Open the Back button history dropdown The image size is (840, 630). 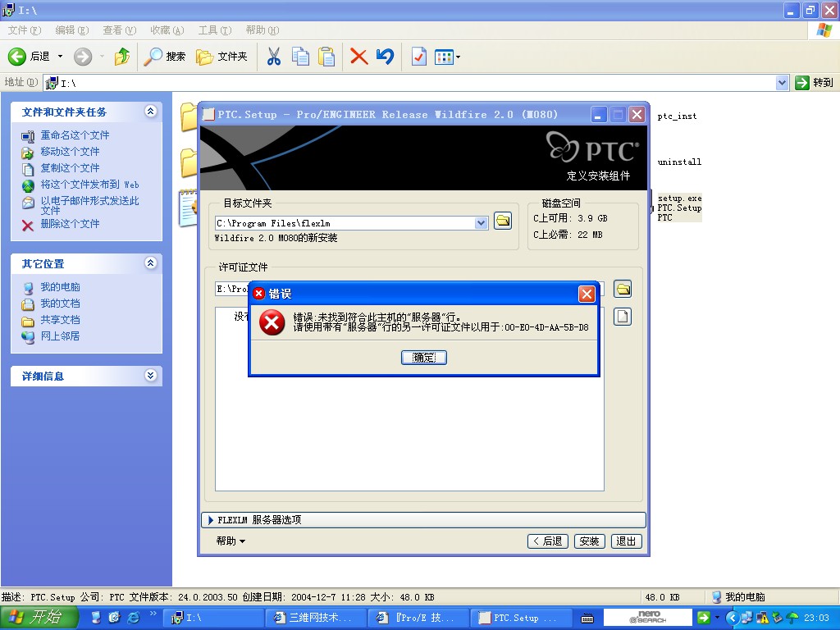(60, 57)
